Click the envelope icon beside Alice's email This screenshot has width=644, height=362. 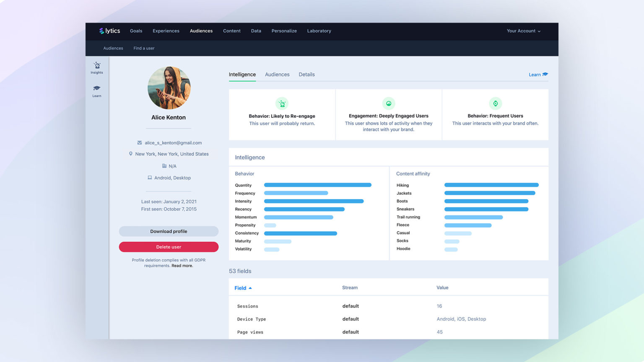click(139, 142)
